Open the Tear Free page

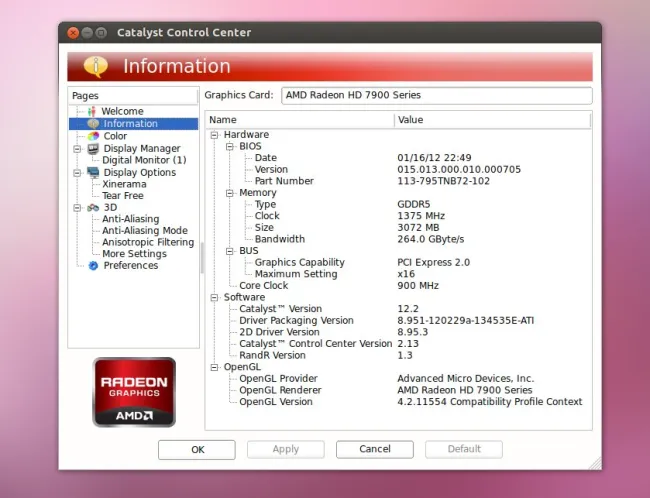tap(122, 196)
